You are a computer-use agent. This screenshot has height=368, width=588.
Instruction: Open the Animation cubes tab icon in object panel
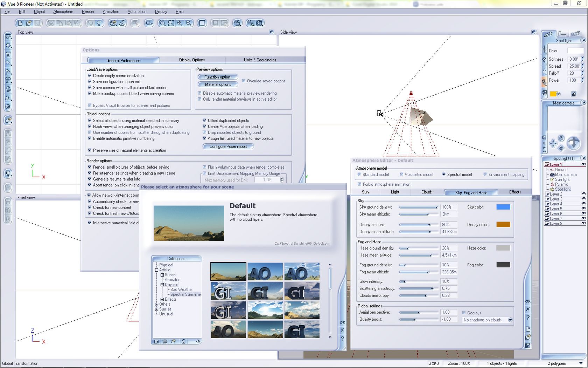tap(575, 34)
